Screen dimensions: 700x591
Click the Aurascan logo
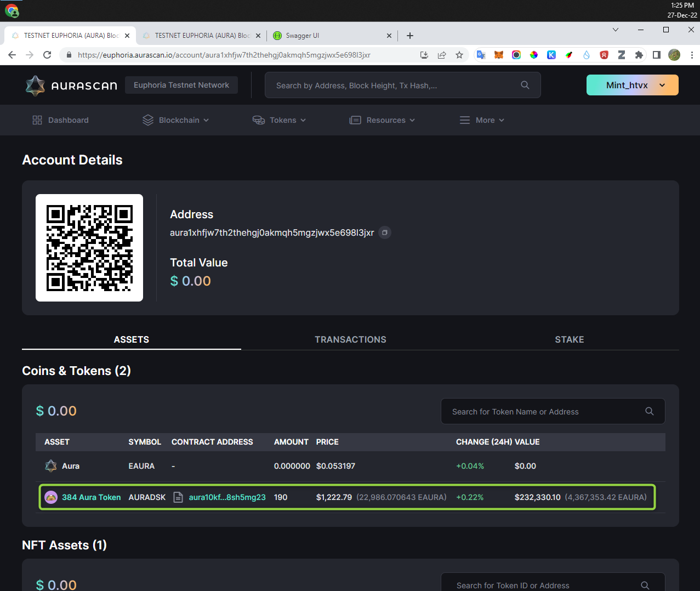click(x=71, y=85)
